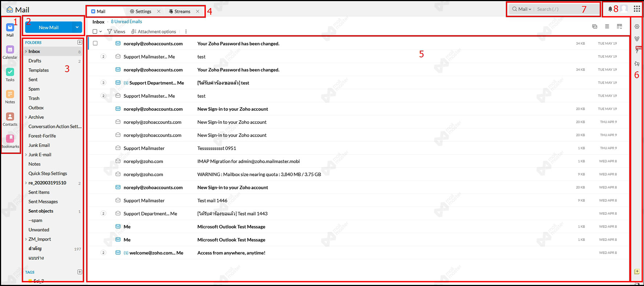Toggle read status envelope on Tessssssssst 0951 row
Viewport: 644px width, 286px height.
click(x=118, y=148)
